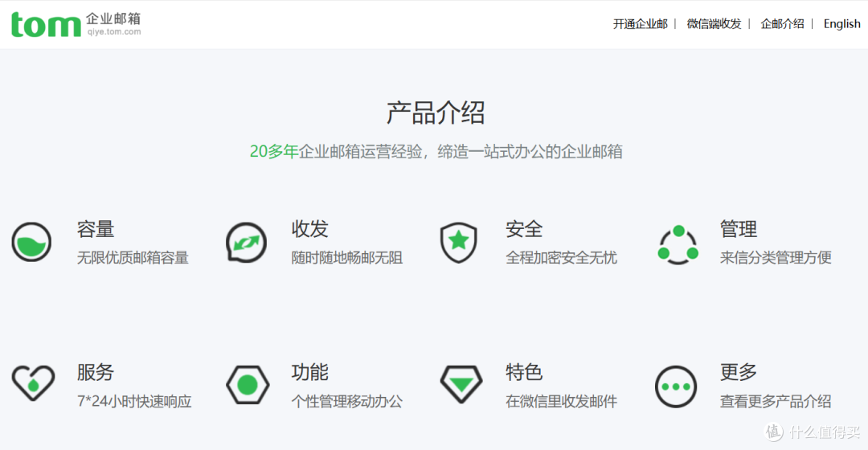This screenshot has height=450, width=868.
Task: Open 微信端收发 in top navigation
Action: pyautogui.click(x=714, y=24)
